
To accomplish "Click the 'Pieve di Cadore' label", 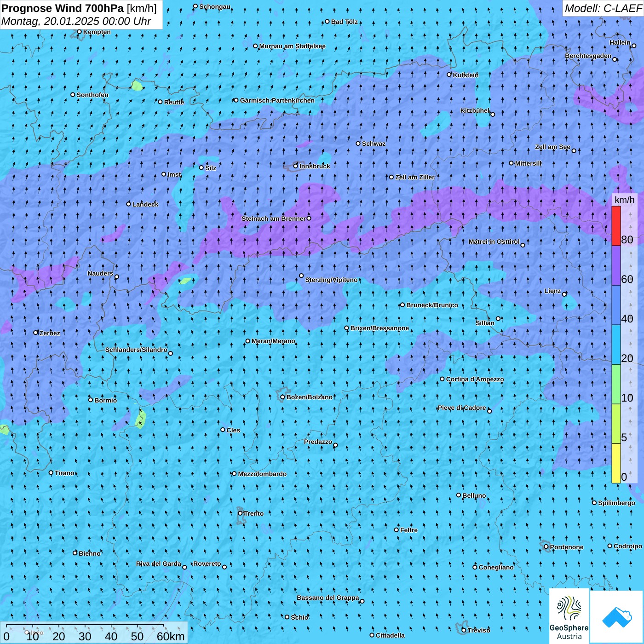I will (462, 408).
